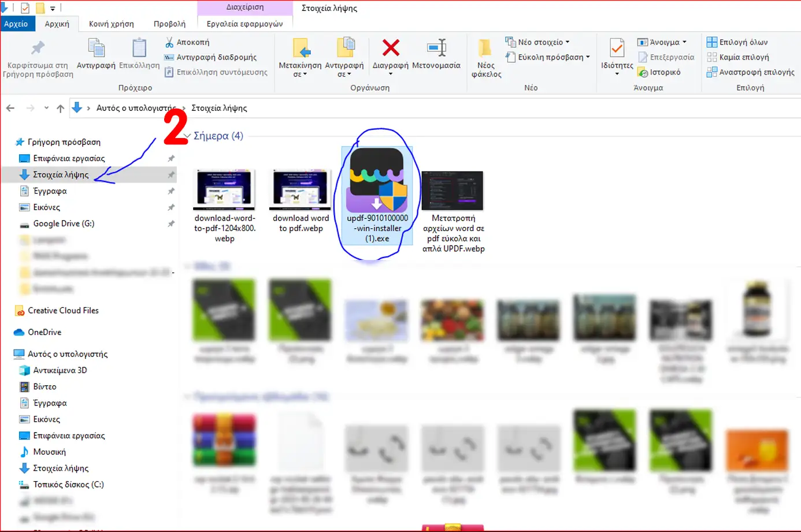
Task: Navigate up one folder level arrow
Action: [60, 108]
